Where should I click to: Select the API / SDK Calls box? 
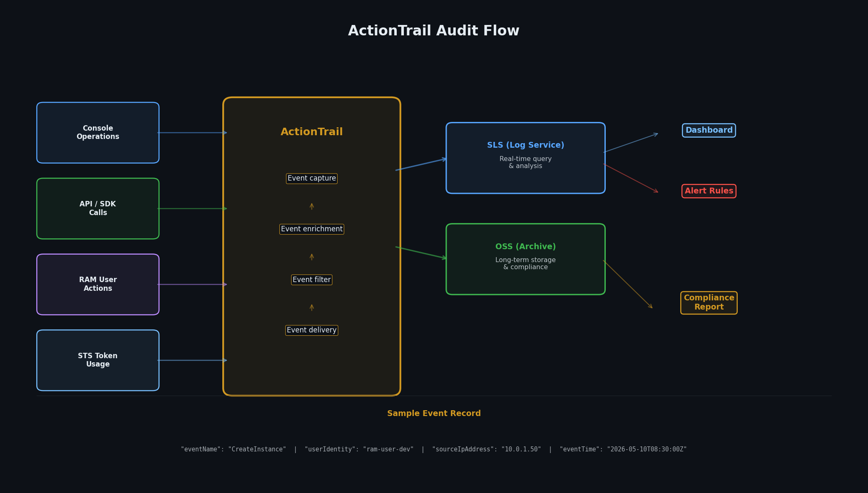[98, 208]
